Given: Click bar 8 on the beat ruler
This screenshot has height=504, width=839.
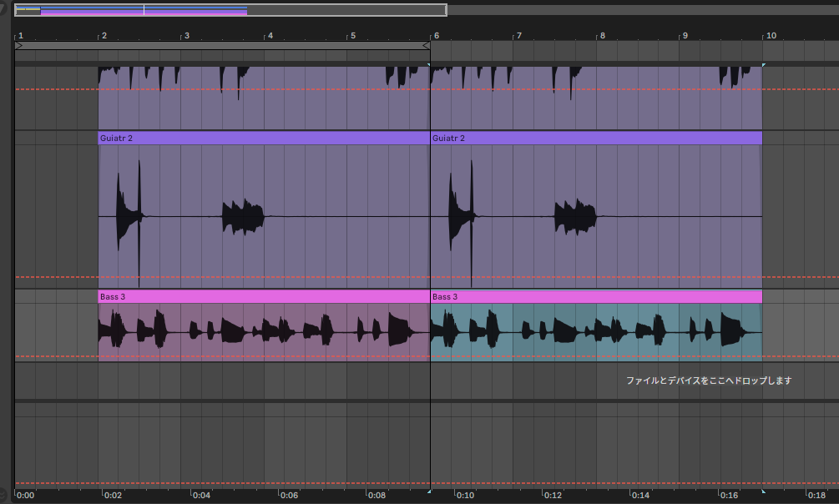Looking at the screenshot, I should click(602, 36).
